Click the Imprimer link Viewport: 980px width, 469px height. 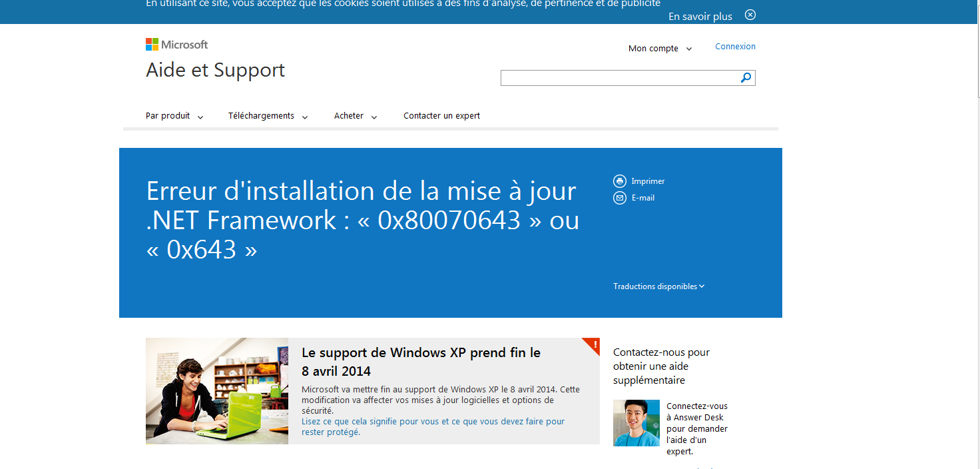tap(648, 181)
